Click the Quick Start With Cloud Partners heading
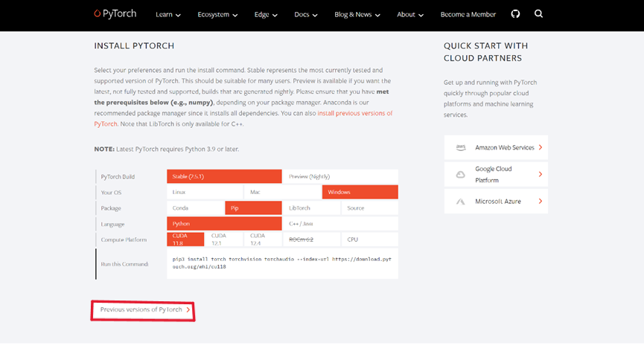 tap(486, 52)
